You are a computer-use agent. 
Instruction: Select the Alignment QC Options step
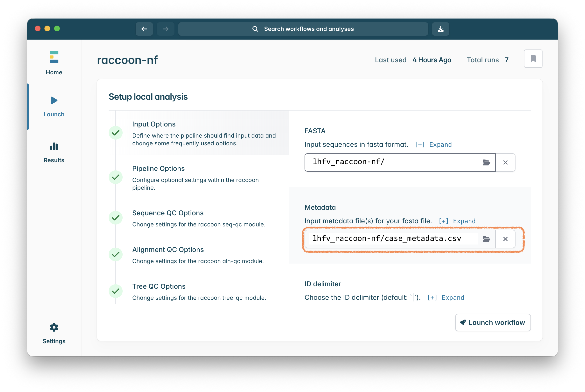click(168, 250)
